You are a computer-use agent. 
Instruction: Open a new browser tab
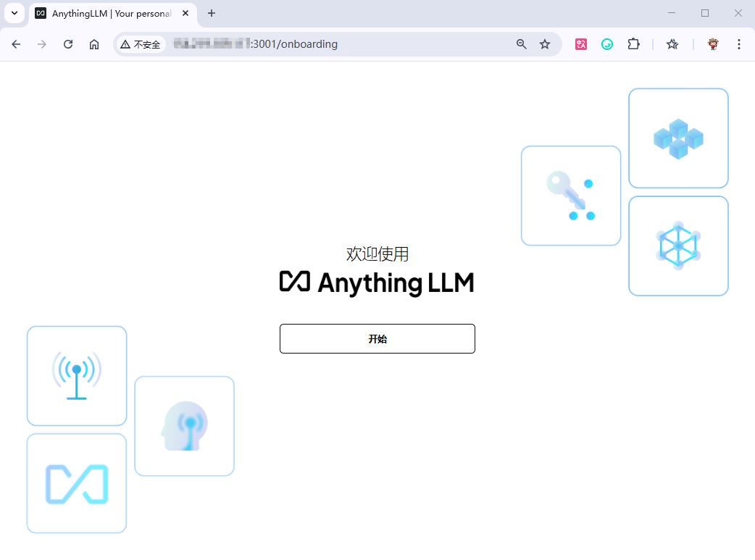212,14
